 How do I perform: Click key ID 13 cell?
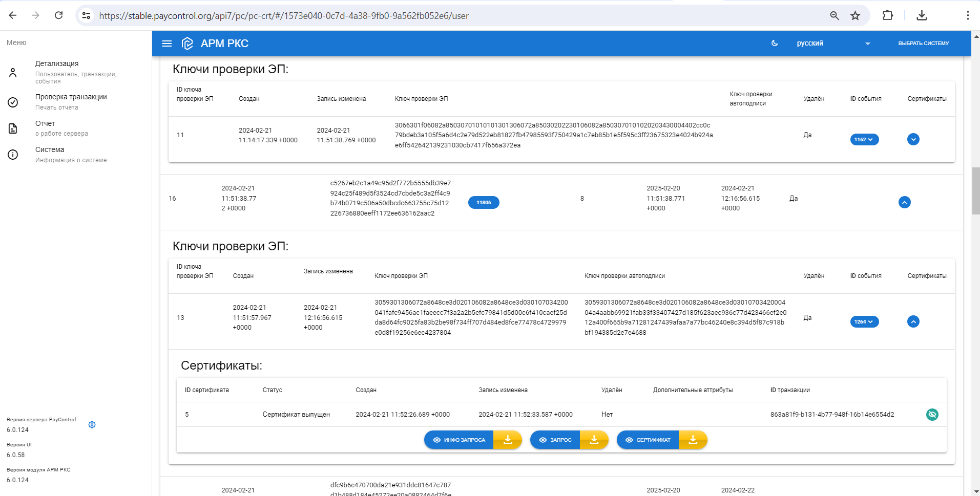click(x=180, y=318)
